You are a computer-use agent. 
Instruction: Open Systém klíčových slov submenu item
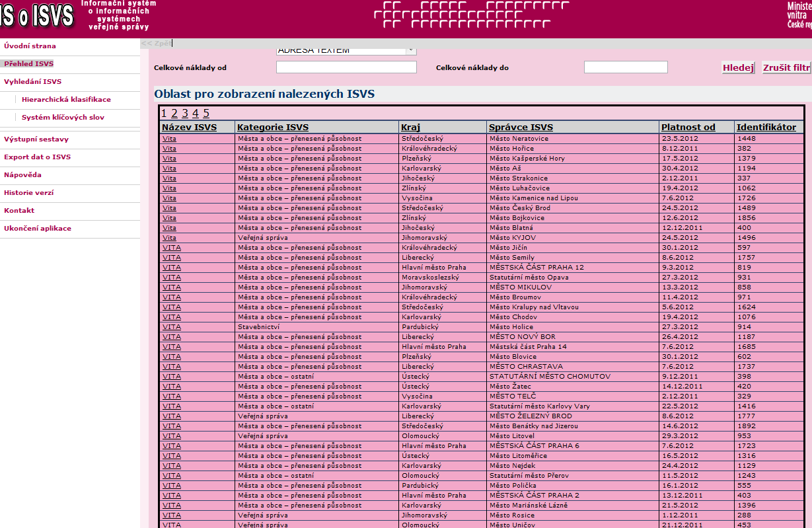coord(63,118)
